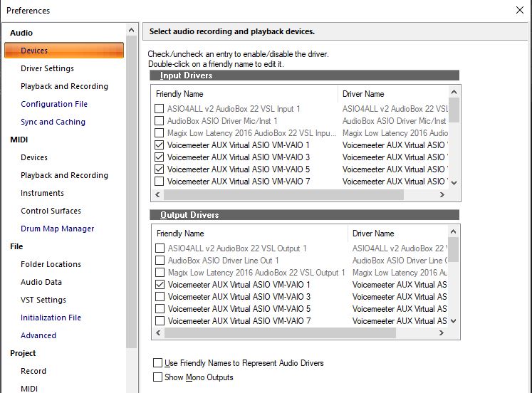Screen dimensions: 532x393
Task: Click Input Drivers Friendly Name column header
Action: tap(245, 94)
